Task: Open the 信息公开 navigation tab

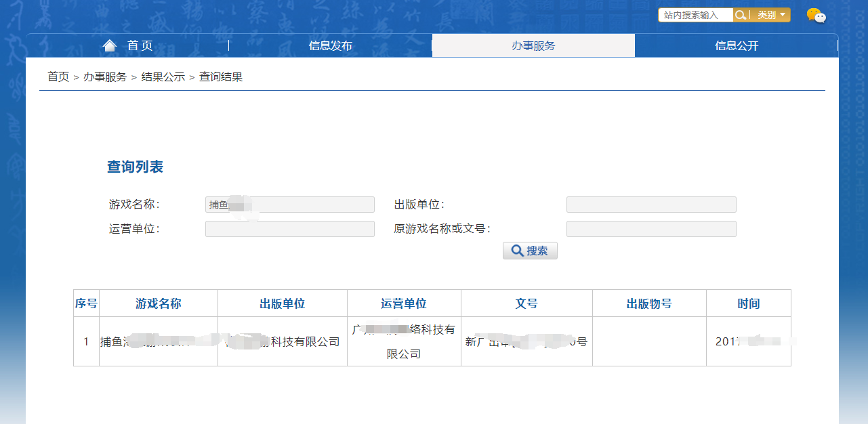Action: coord(737,46)
